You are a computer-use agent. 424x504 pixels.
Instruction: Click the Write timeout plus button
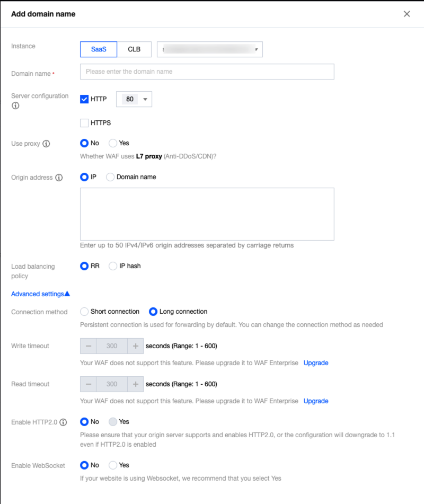tap(136, 346)
